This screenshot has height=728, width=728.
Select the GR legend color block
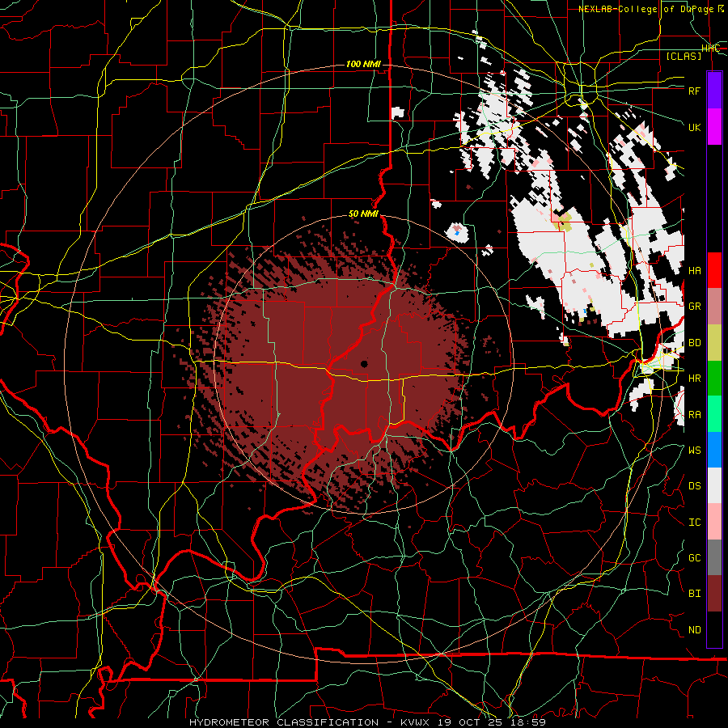714,307
